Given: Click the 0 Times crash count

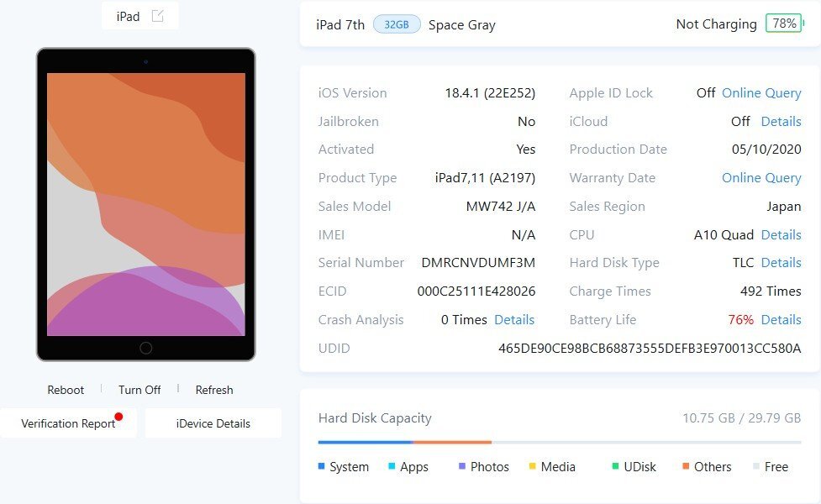Looking at the screenshot, I should [464, 320].
